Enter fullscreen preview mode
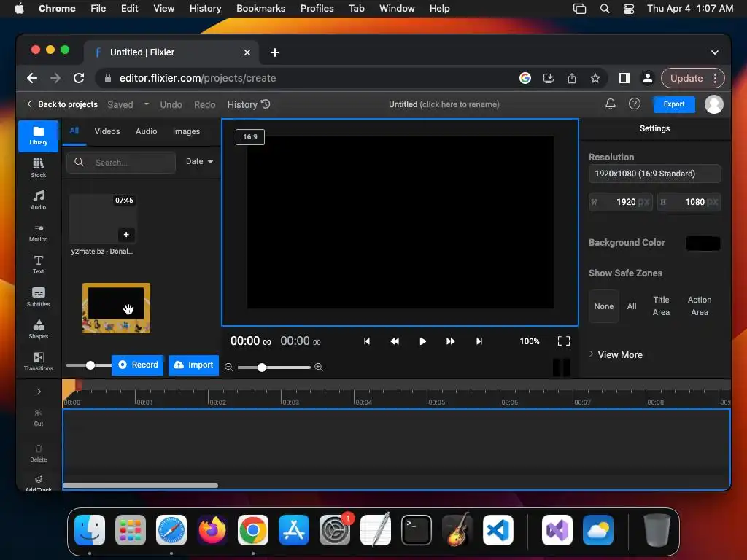 coord(564,341)
